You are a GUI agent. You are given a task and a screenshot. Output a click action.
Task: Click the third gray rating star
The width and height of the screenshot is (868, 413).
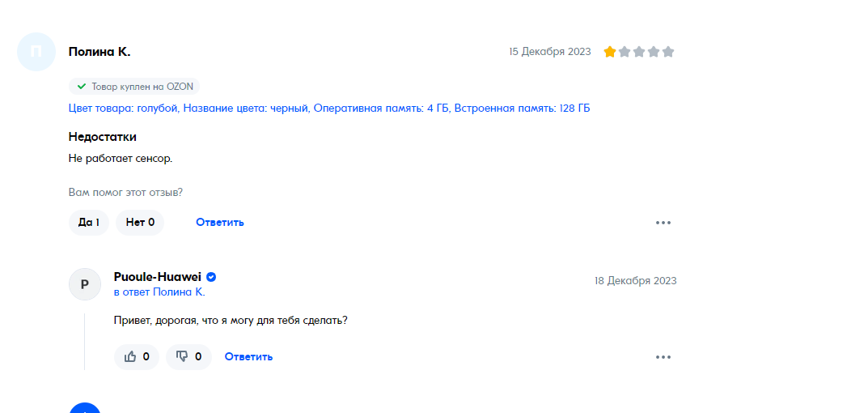coord(639,52)
